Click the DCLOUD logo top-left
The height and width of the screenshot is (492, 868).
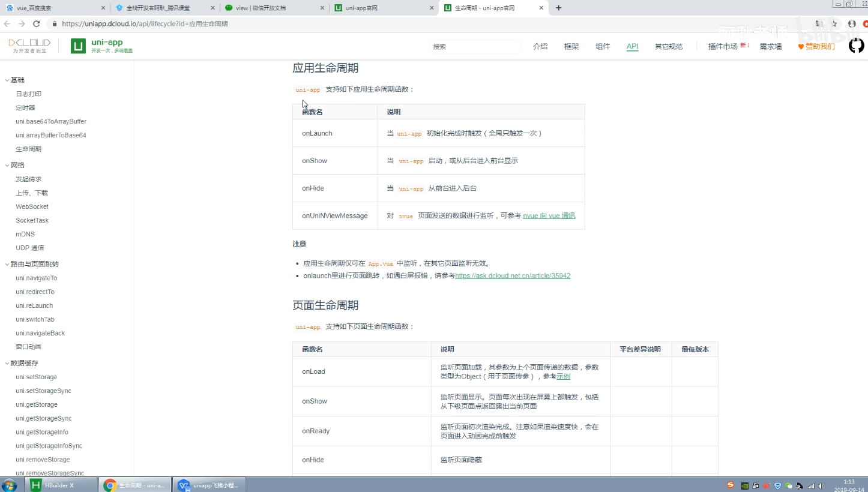click(x=29, y=46)
